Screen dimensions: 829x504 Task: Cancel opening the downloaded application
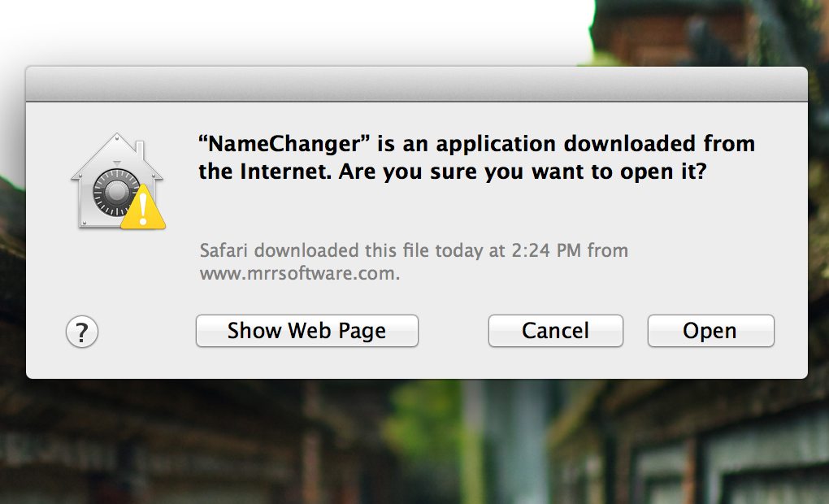click(x=556, y=331)
